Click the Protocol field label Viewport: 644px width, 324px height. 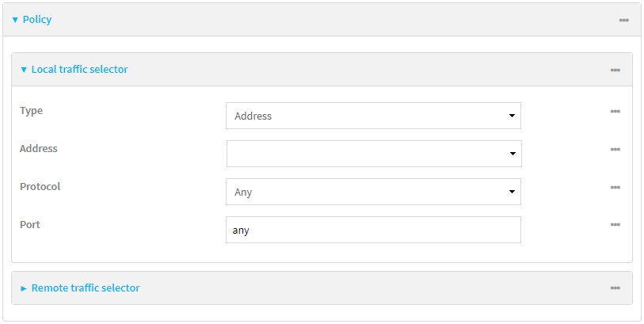tap(40, 187)
